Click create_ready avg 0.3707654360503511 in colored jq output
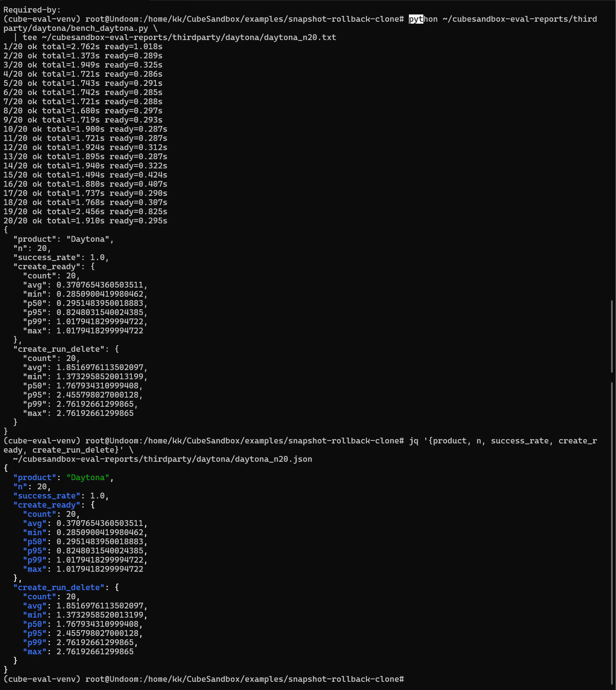The height and width of the screenshot is (690, 616). (85, 523)
